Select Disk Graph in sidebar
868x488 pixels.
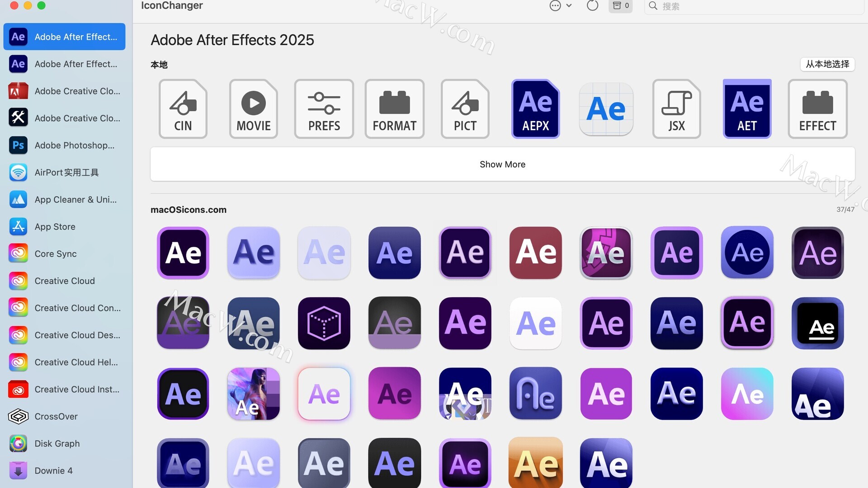click(64, 443)
